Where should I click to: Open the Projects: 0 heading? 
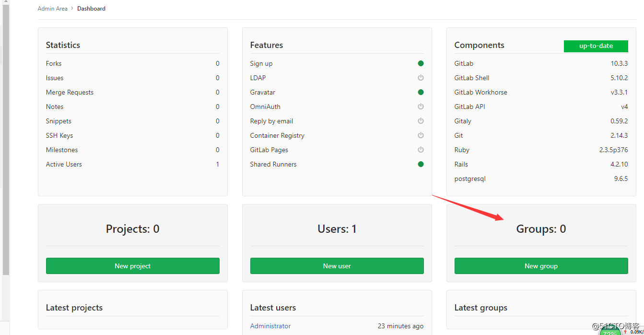(x=133, y=229)
